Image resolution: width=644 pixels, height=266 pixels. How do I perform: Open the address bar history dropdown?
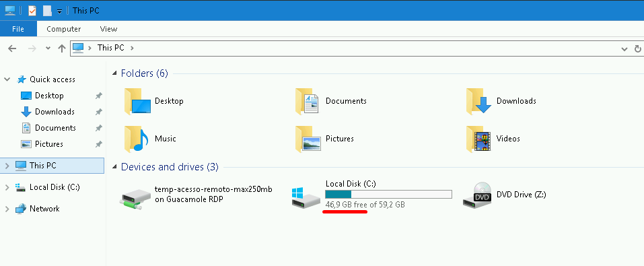tap(624, 48)
